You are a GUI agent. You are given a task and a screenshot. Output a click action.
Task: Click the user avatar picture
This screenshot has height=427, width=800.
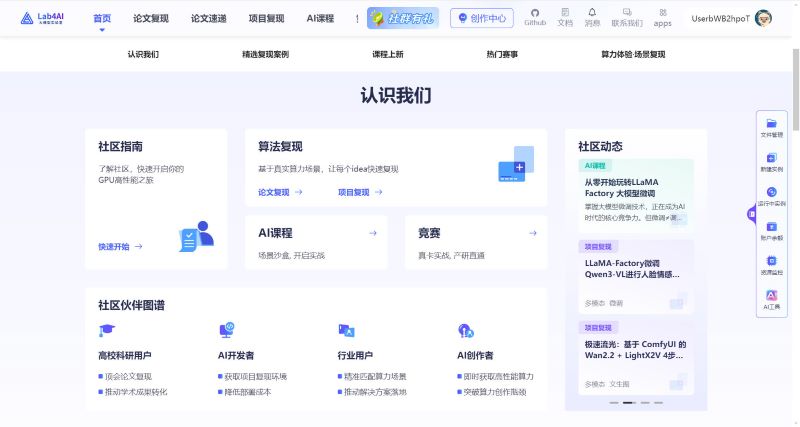tap(764, 18)
